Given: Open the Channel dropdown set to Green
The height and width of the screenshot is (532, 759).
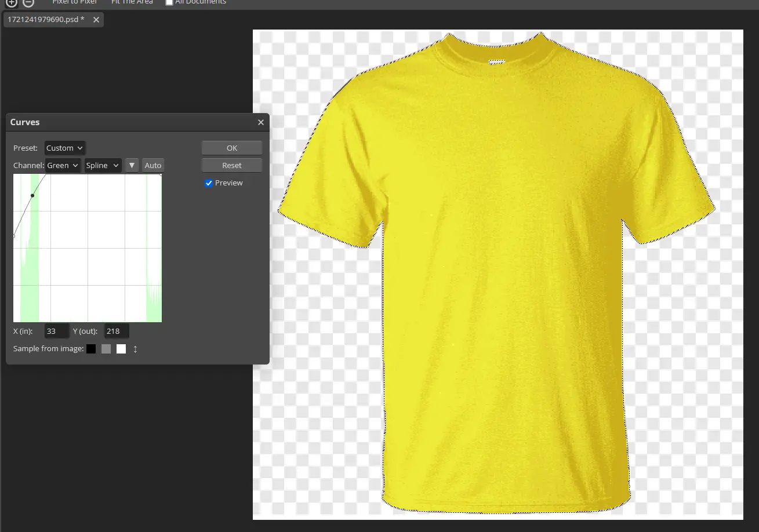Looking at the screenshot, I should (64, 166).
